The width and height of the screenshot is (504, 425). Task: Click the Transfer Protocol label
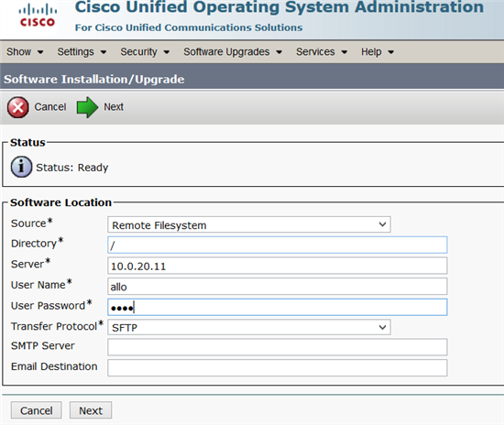point(57,326)
